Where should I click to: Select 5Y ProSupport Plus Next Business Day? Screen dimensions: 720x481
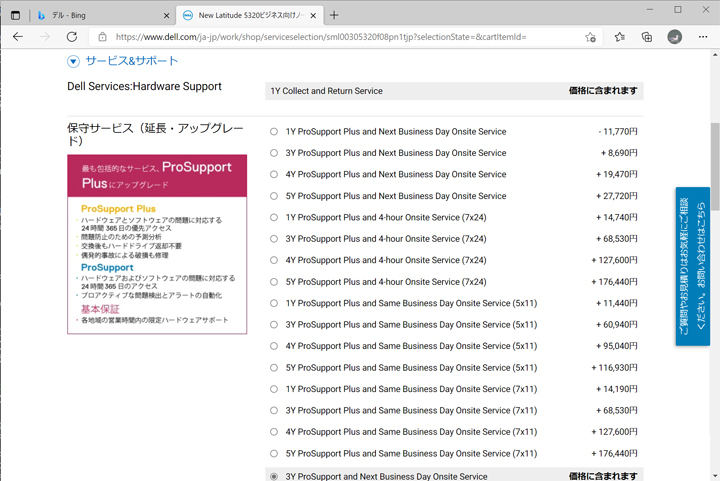click(x=274, y=196)
